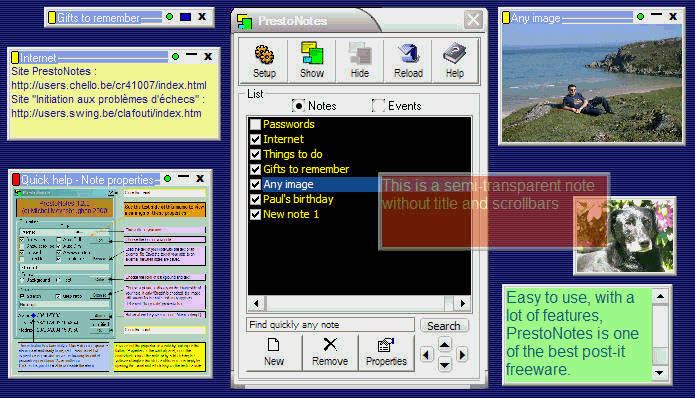Viewport: 695px width, 398px height.
Task: Click the up arrow move button
Action: coord(445,344)
